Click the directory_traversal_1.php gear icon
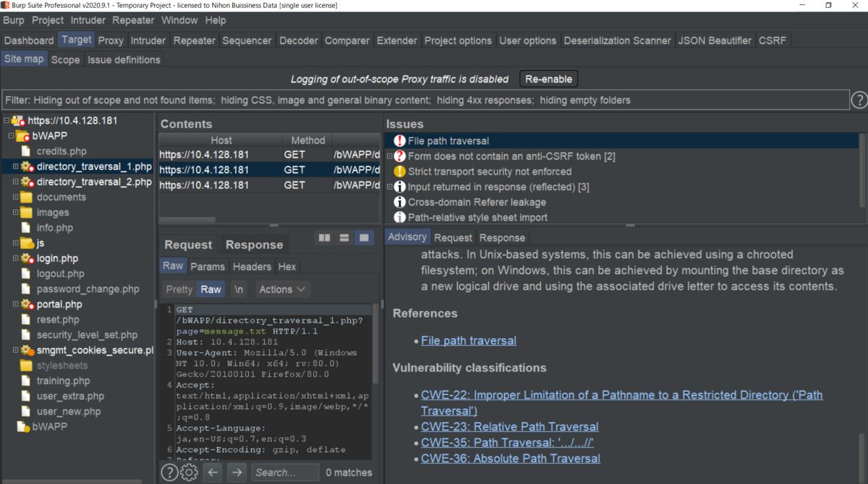 [x=27, y=166]
